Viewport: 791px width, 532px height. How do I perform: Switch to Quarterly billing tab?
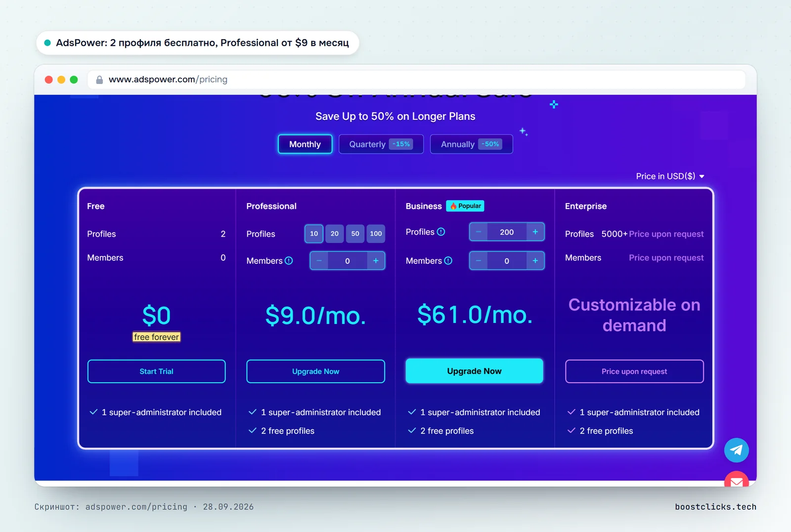click(x=381, y=144)
